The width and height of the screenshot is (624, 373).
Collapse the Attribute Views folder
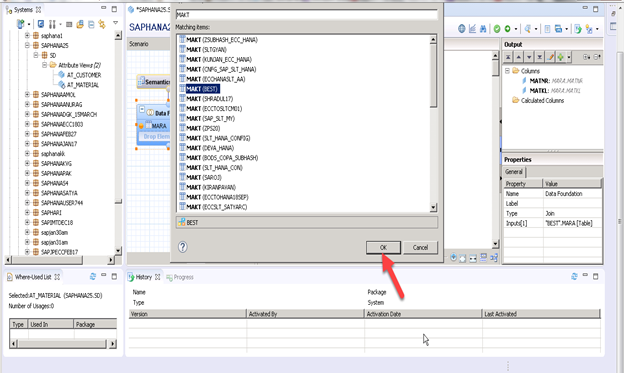coord(45,65)
